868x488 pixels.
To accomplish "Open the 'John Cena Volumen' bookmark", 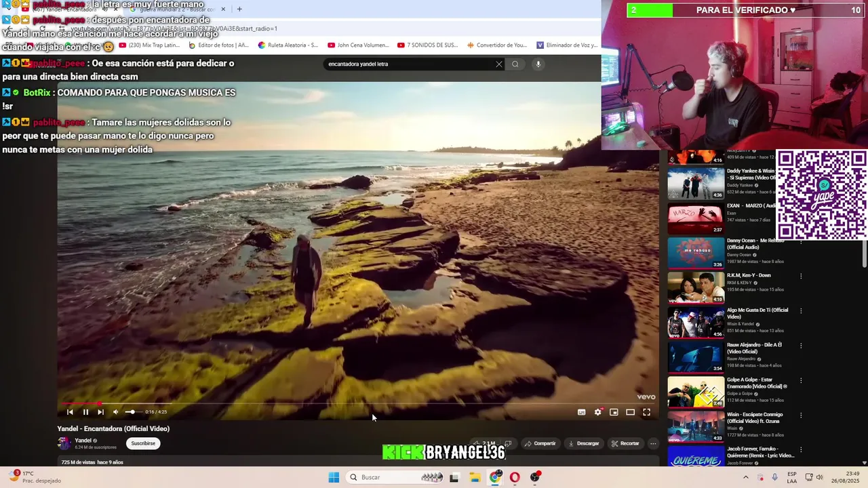I will click(x=358, y=45).
